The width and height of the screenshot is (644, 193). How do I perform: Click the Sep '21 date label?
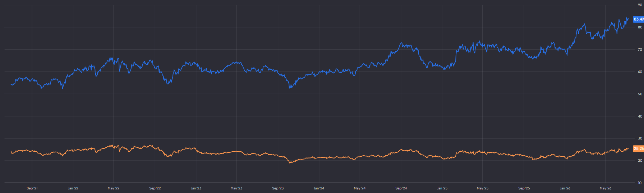(32, 188)
